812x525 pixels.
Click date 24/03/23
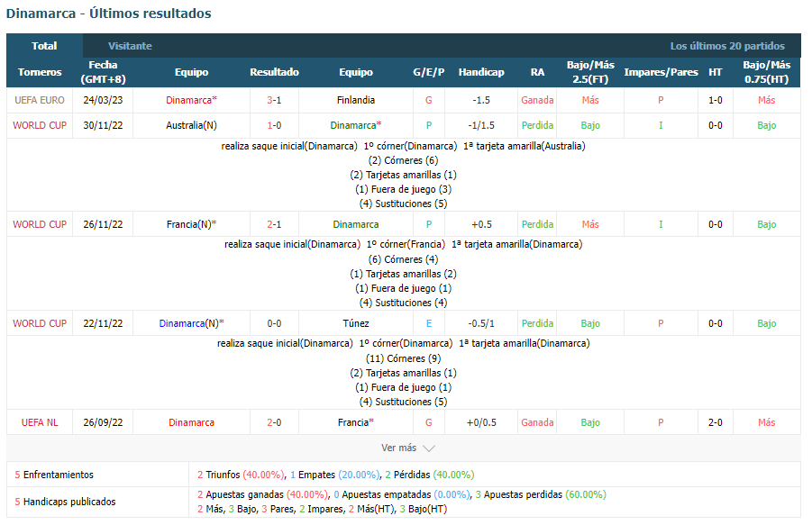pyautogui.click(x=103, y=100)
